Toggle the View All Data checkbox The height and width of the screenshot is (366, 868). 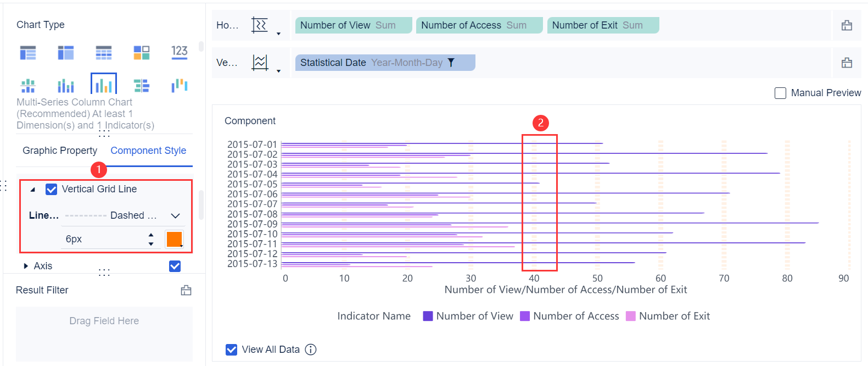pos(232,350)
